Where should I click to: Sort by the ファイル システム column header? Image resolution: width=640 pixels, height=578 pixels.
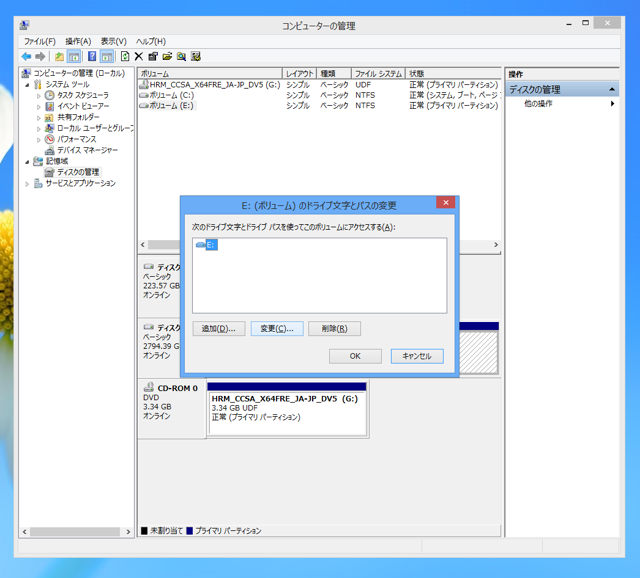tap(378, 73)
